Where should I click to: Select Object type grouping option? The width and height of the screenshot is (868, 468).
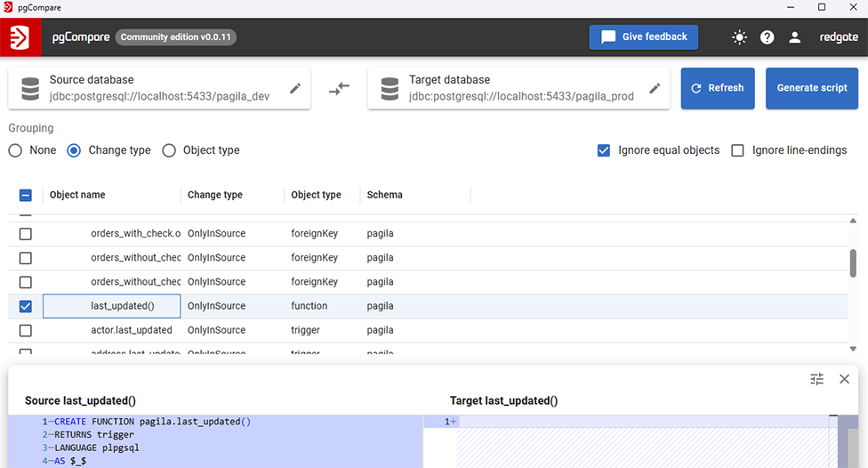tap(169, 150)
